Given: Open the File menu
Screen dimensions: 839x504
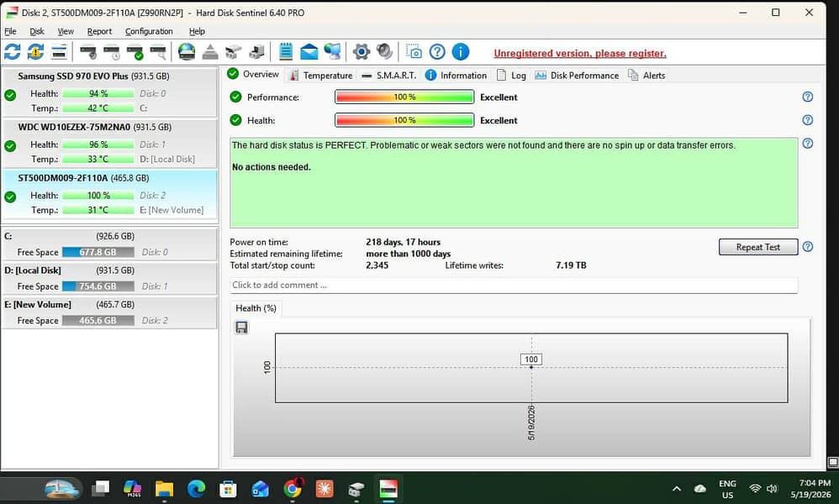Looking at the screenshot, I should (x=10, y=31).
